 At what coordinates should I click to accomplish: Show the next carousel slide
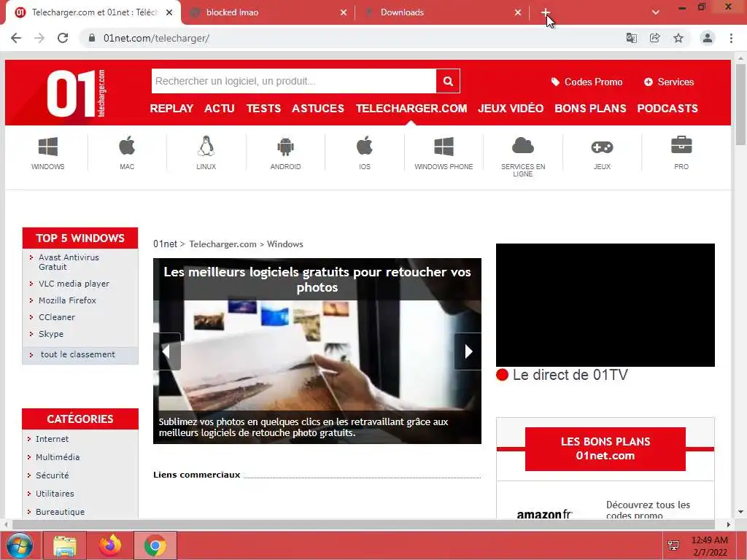[x=468, y=351]
